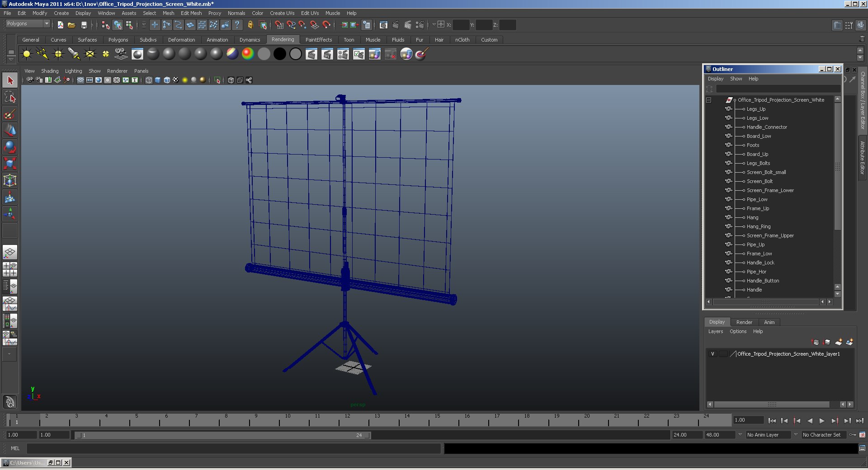Switch to the Render layer tab
The image size is (868, 470).
pyautogui.click(x=744, y=322)
